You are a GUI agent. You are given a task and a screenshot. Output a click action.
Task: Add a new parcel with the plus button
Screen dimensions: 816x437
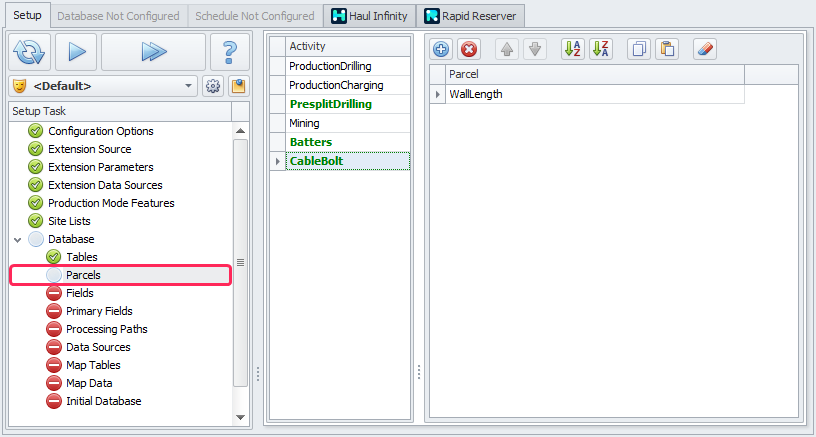tap(441, 50)
